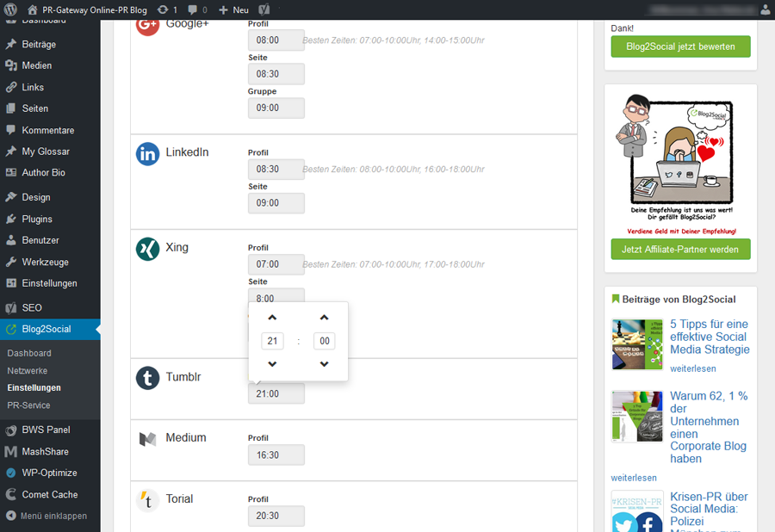
Task: Click the Google+ network icon
Action: [147, 25]
